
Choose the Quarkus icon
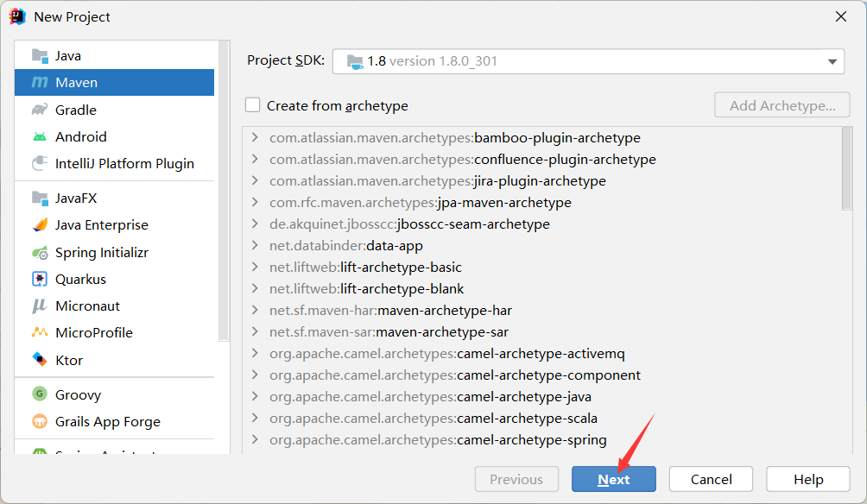40,280
